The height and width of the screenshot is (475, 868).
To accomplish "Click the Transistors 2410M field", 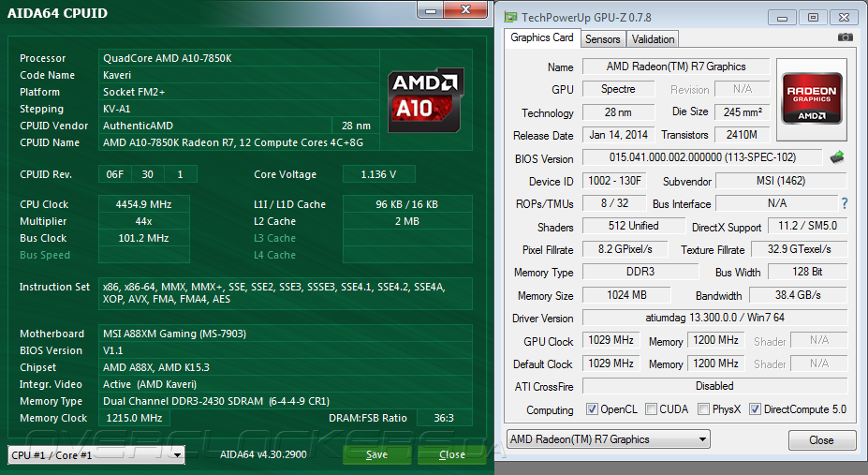I will tap(743, 135).
